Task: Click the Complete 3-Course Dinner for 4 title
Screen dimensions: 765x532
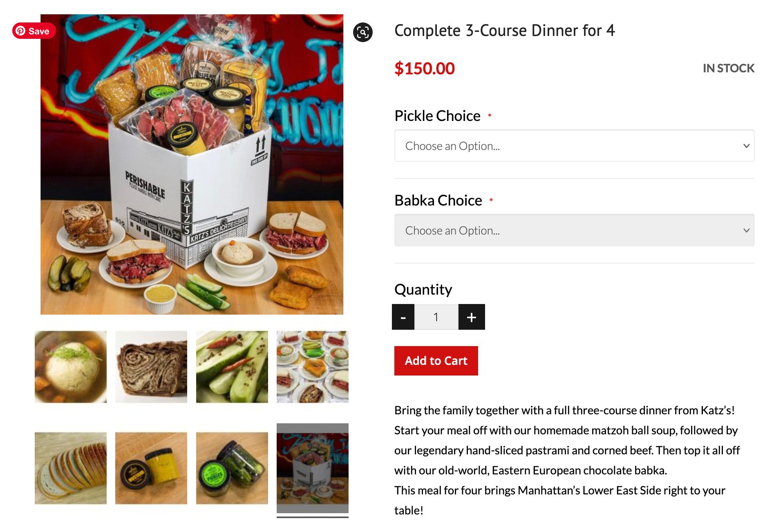Action: click(505, 31)
